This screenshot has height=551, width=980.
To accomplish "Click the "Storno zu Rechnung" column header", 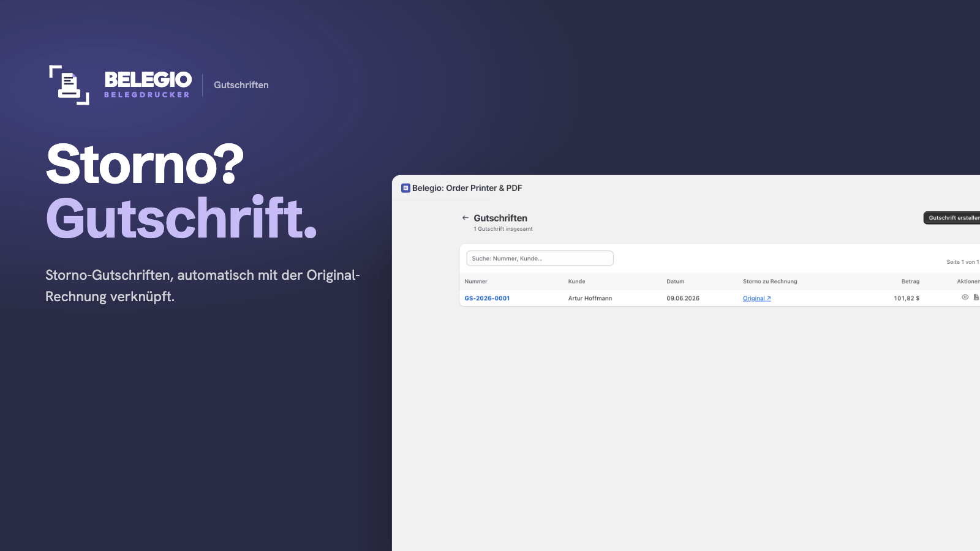I will point(770,282).
